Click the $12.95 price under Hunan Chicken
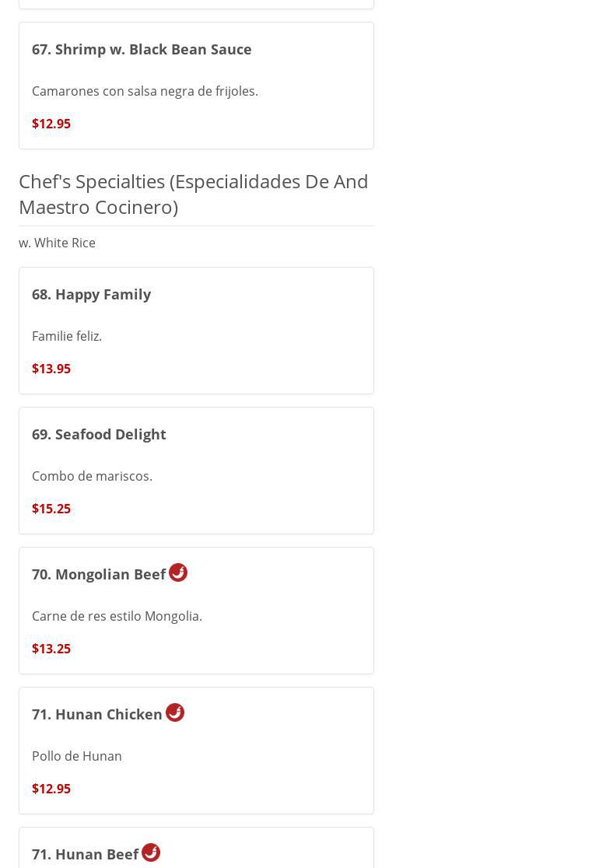The image size is (599, 868). coord(51,789)
